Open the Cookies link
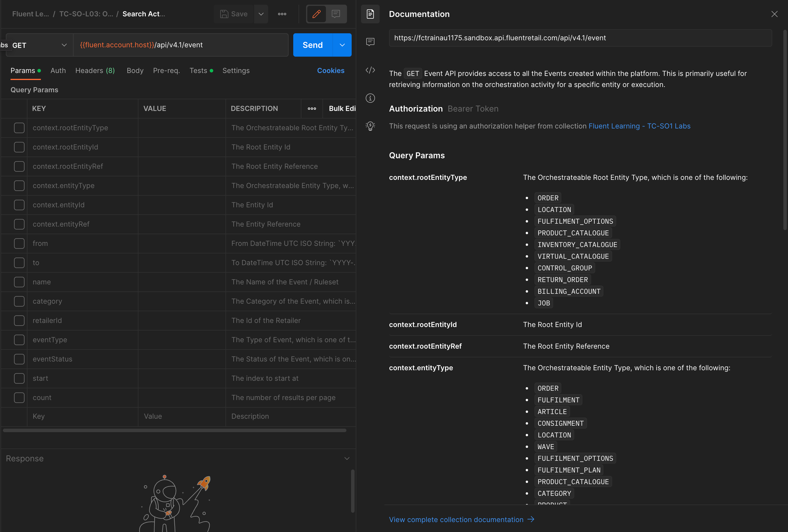The width and height of the screenshot is (788, 532). click(330, 71)
